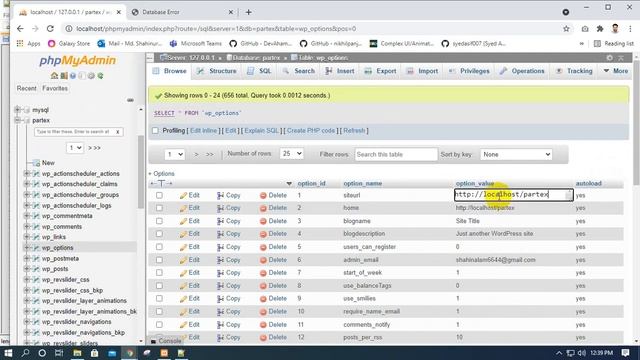Click edit pencil for siteurl row
Viewport: 640px width, 360px height.
183,196
